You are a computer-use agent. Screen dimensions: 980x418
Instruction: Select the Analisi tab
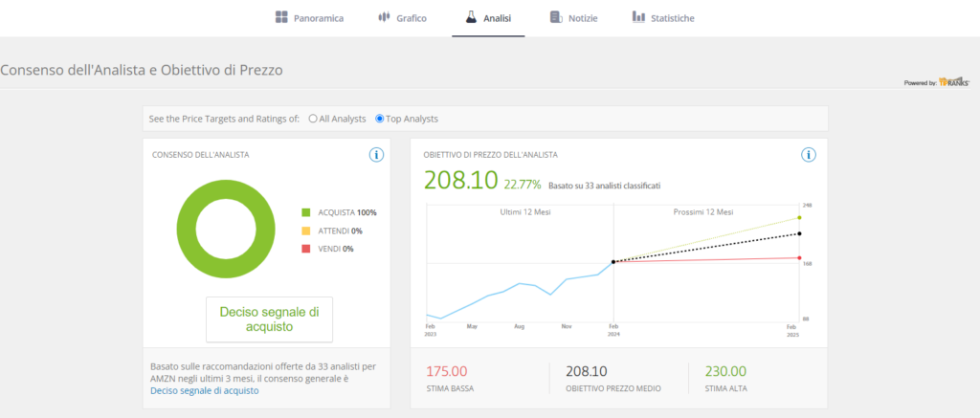click(x=488, y=18)
